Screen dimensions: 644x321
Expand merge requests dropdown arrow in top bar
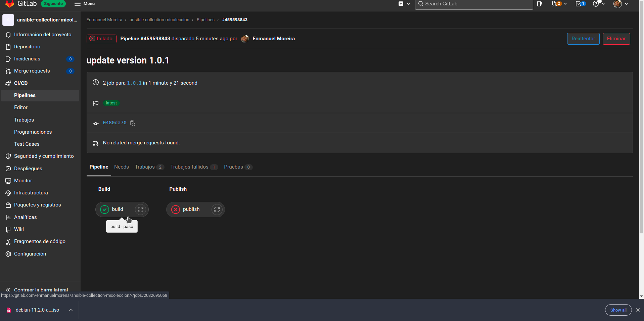[x=565, y=4]
